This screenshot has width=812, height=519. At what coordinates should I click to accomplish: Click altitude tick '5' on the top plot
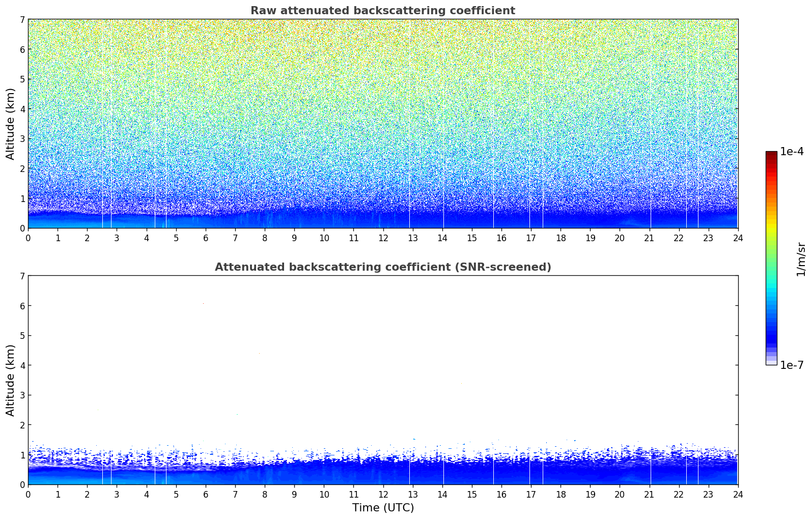(22, 79)
